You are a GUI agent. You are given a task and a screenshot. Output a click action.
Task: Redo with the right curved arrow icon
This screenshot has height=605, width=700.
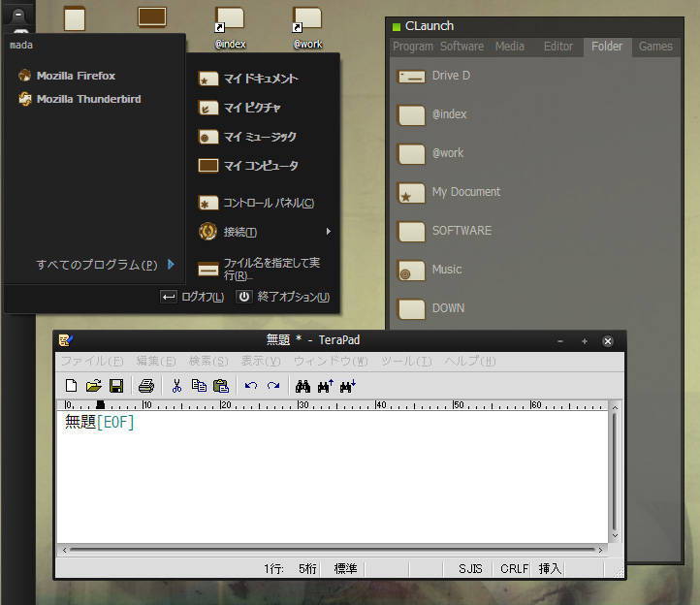coord(273,386)
